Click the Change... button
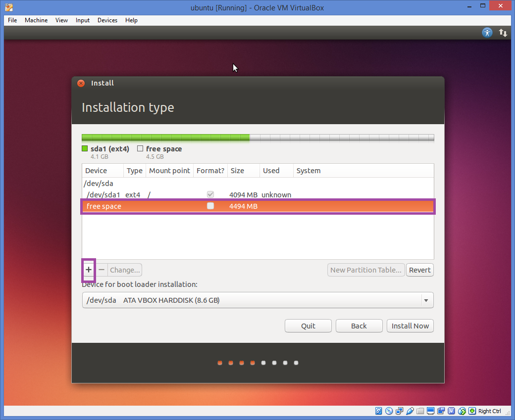Viewport: 515px width, 420px height. [125, 270]
